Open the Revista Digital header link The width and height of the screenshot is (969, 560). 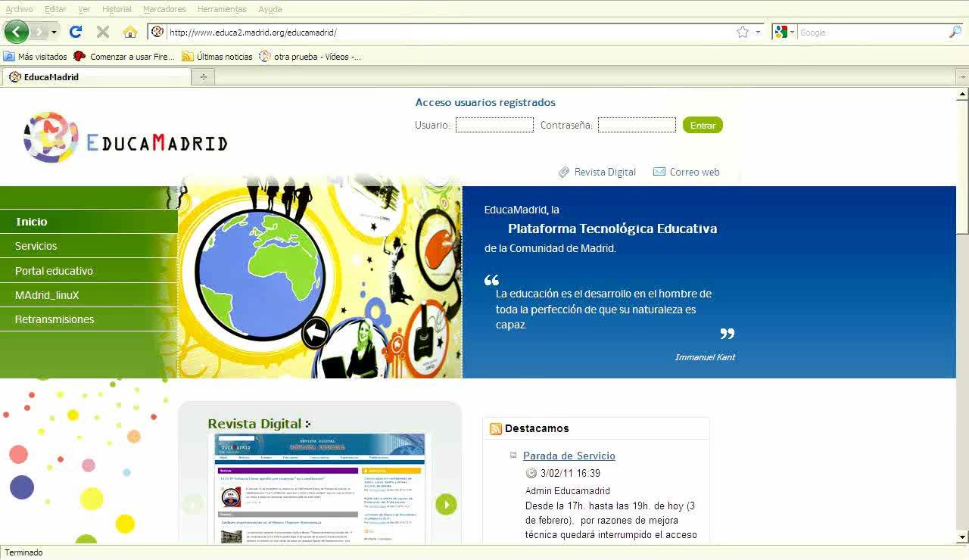pos(597,172)
